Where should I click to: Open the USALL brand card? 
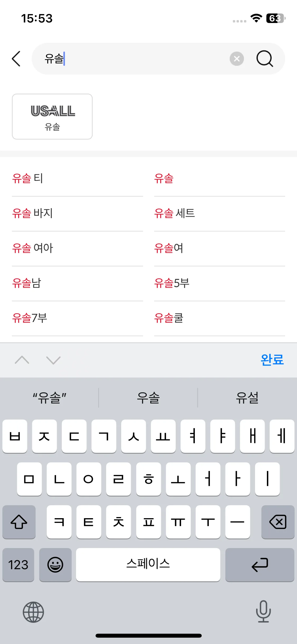[52, 117]
